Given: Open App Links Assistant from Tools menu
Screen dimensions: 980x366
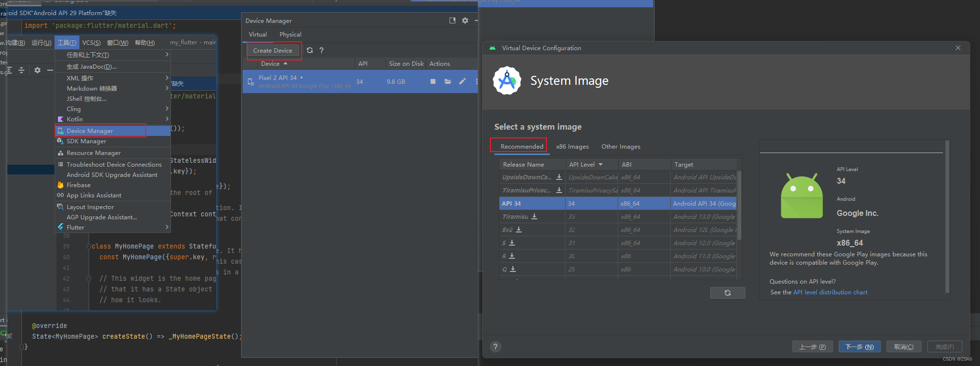Looking at the screenshot, I should coord(113,195).
